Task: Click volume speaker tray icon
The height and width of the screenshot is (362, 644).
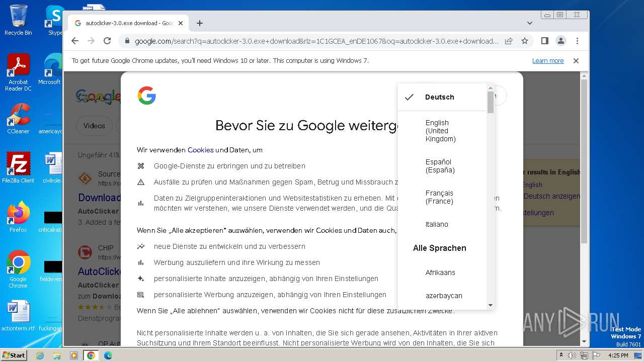Action: pyautogui.click(x=572, y=355)
